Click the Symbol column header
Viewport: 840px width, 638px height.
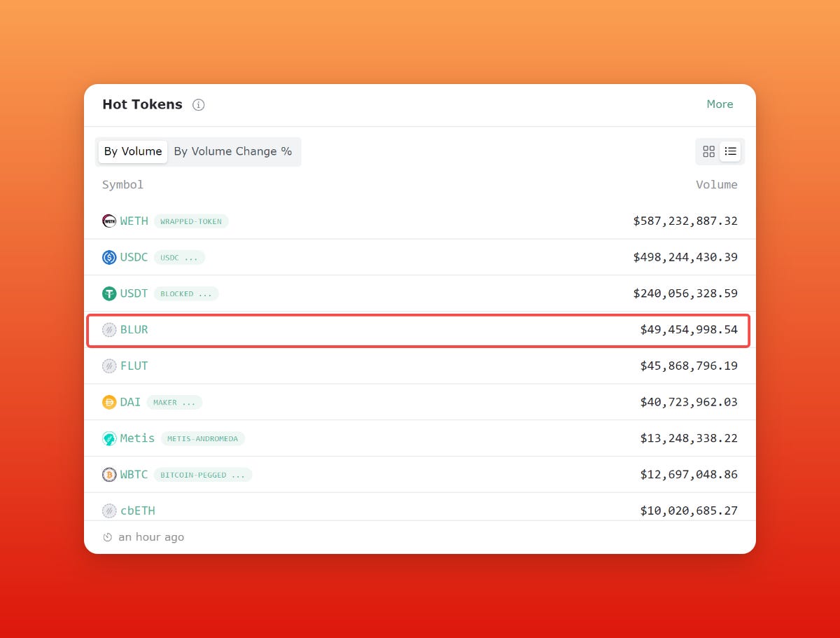coord(123,185)
